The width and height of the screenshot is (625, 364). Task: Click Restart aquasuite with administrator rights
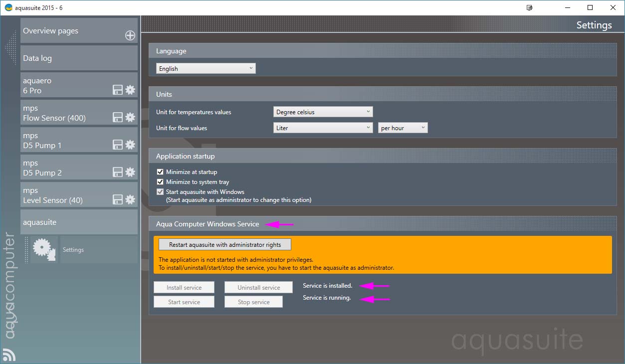[x=224, y=245]
